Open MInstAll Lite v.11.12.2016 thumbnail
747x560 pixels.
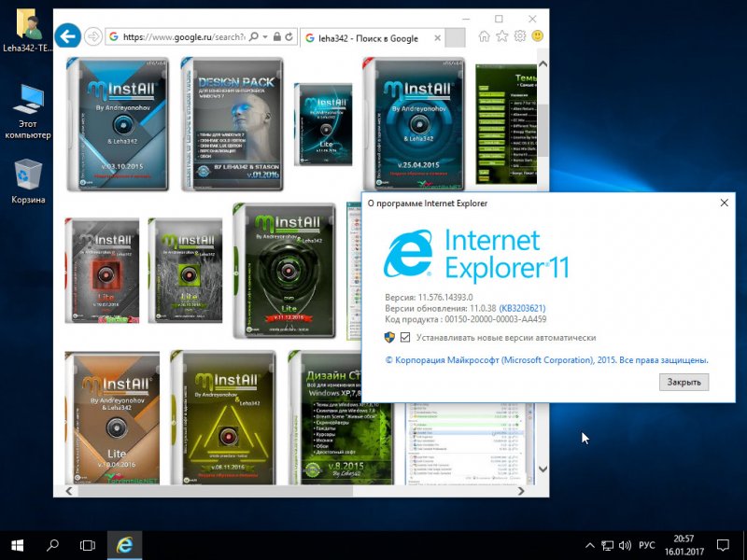point(285,271)
